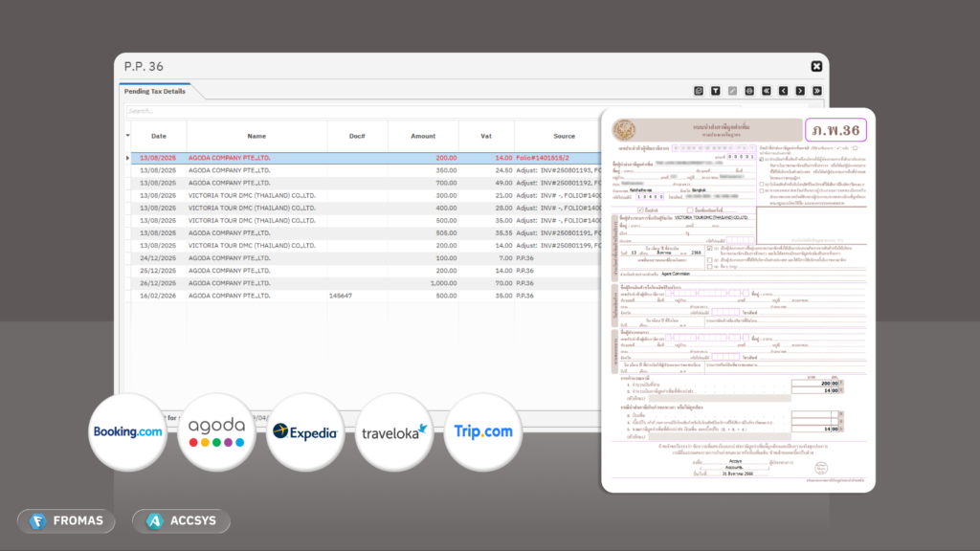Select the source cell Adjust: INV#250801191
Viewport: 980px width, 551px height.
click(558, 233)
